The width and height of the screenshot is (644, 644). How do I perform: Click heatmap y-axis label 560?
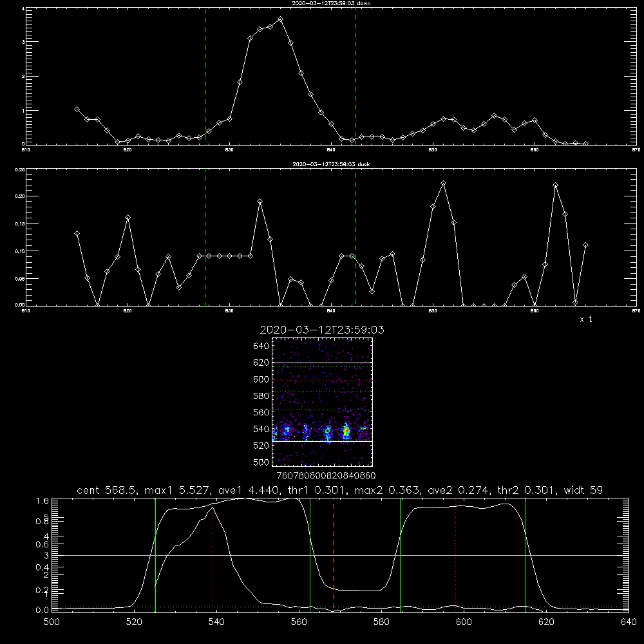pyautogui.click(x=261, y=412)
